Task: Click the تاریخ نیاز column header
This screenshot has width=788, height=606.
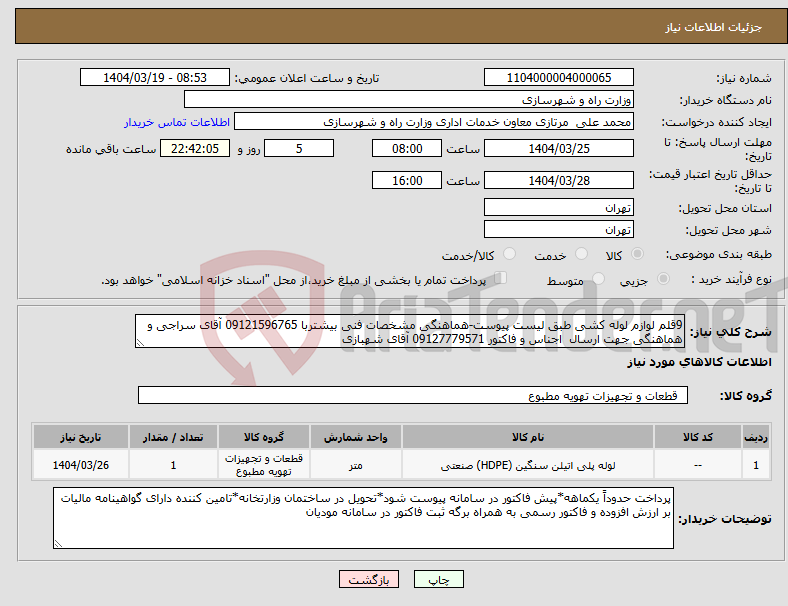Action: tap(80, 437)
